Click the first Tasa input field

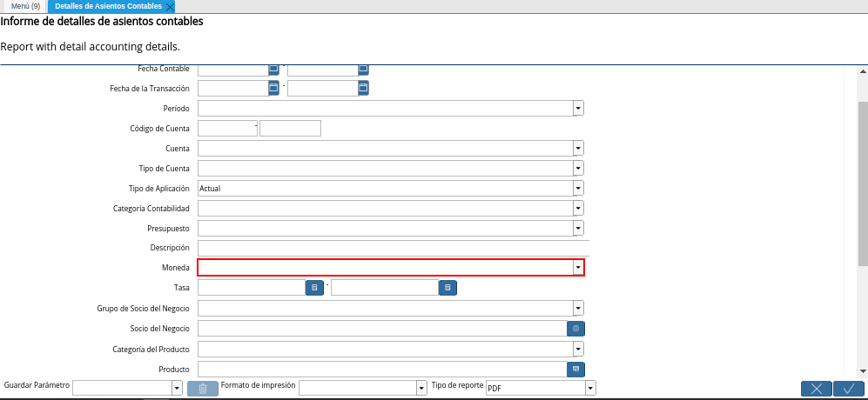[x=252, y=288]
